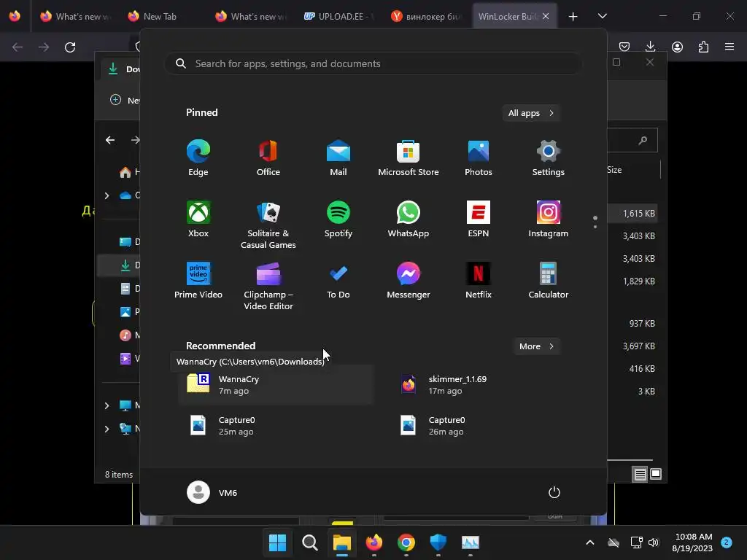Image resolution: width=747 pixels, height=560 pixels.
Task: Open the WhatsApp pinned app
Action: [409, 219]
